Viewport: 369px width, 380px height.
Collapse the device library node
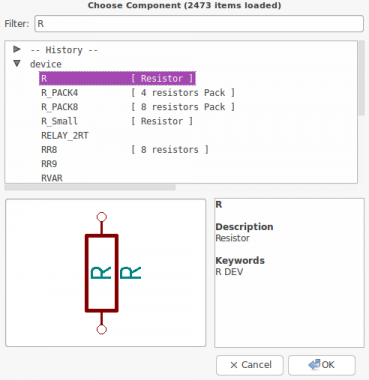(x=17, y=63)
